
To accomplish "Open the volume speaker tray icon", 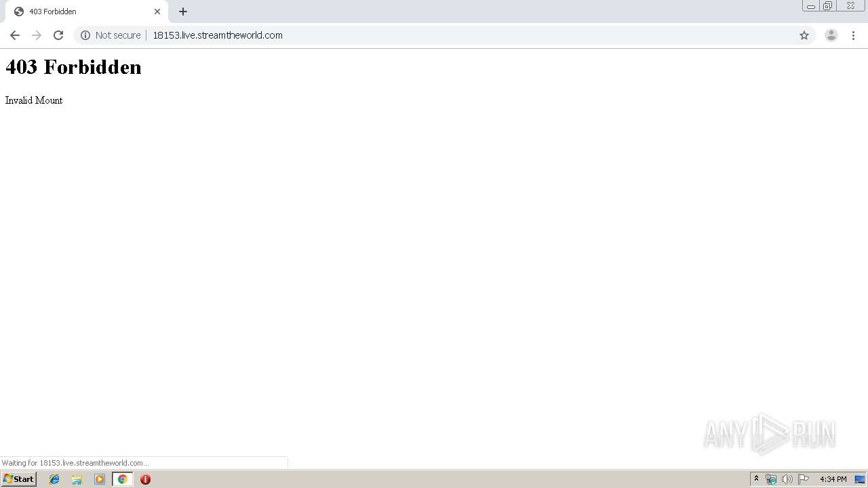I will coord(787,479).
